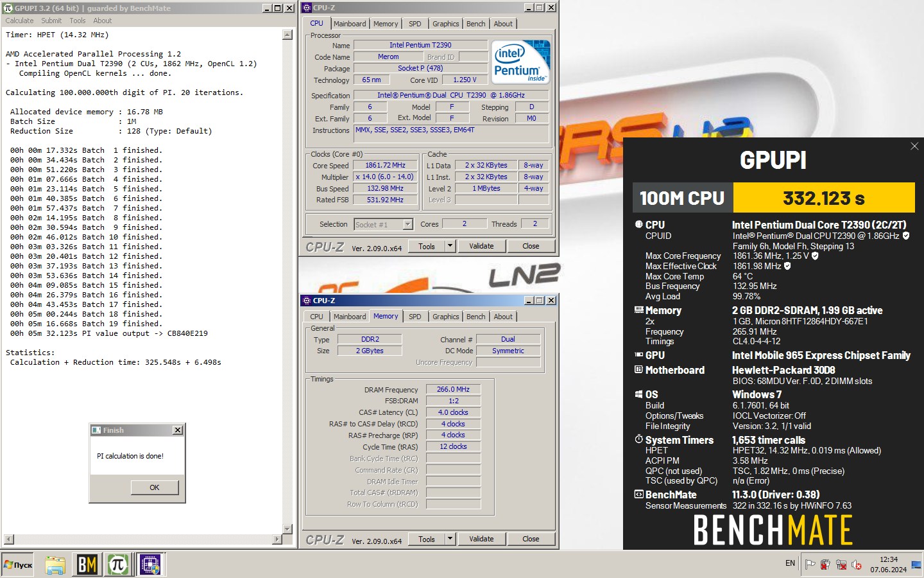Open the Action Center flag tray icon
The width and height of the screenshot is (924, 578).
[810, 565]
